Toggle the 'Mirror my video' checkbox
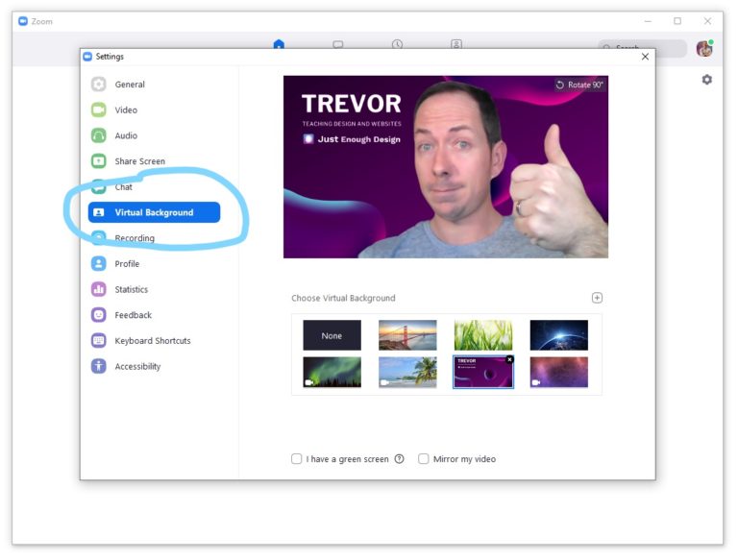This screenshot has width=738, height=560. pos(424,459)
